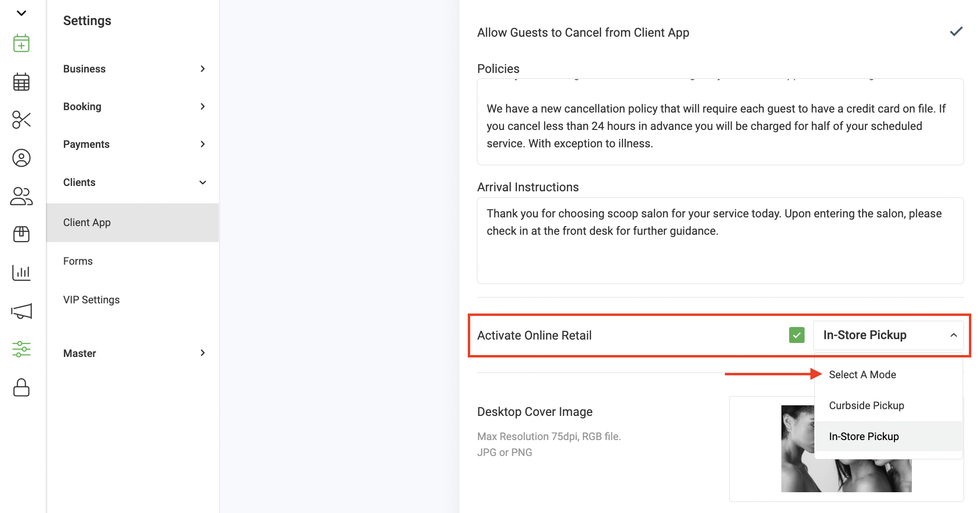Toggle Allow Guests to Cancel checkmark

coord(956,32)
